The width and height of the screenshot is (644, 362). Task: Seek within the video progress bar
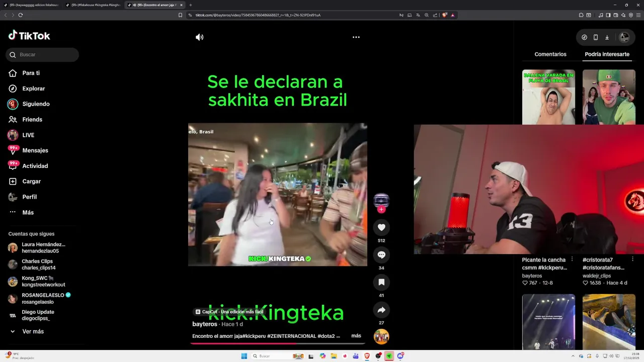click(277, 344)
